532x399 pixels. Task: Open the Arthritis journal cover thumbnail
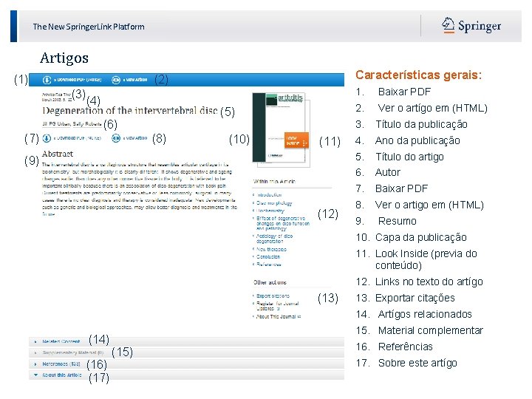pyautogui.click(x=280, y=129)
